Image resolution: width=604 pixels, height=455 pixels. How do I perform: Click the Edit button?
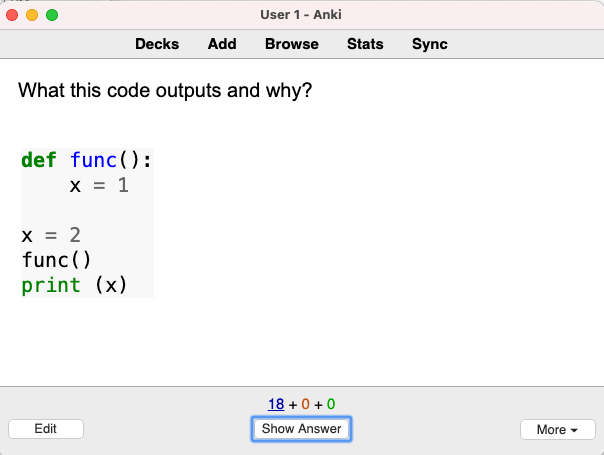pyautogui.click(x=45, y=429)
